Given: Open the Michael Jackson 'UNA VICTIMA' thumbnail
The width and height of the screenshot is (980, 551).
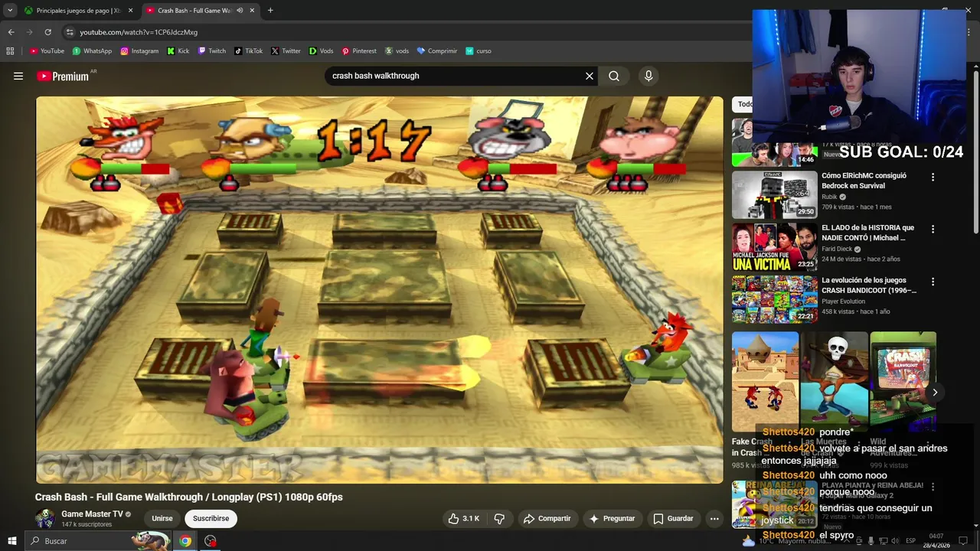Looking at the screenshot, I should 774,247.
